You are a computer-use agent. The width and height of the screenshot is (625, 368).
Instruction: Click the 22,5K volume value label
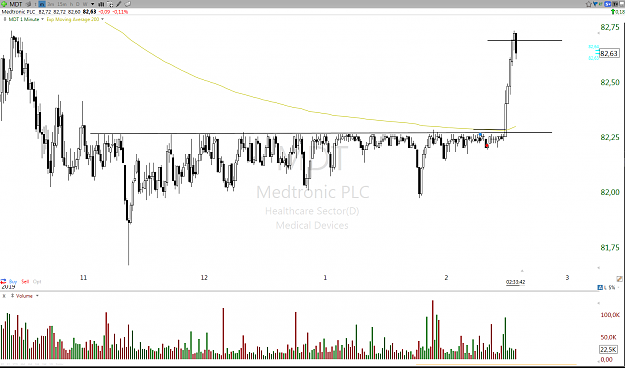(609, 350)
